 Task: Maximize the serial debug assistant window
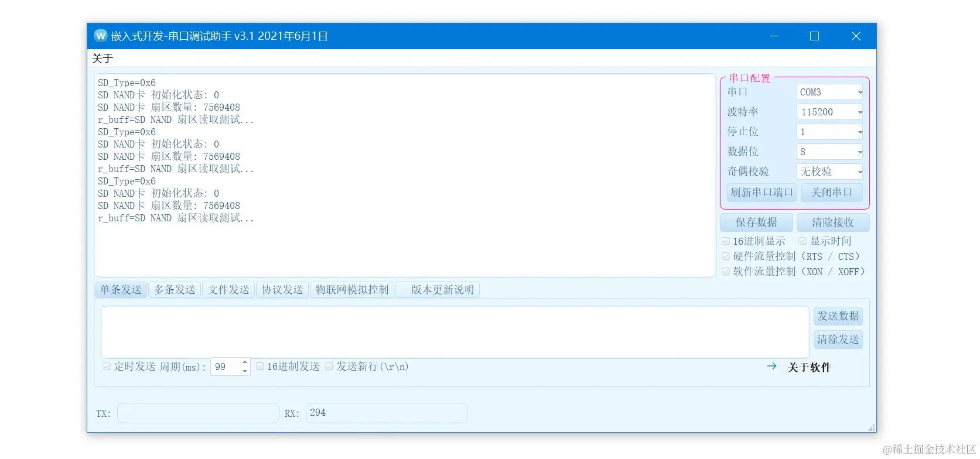(x=814, y=36)
